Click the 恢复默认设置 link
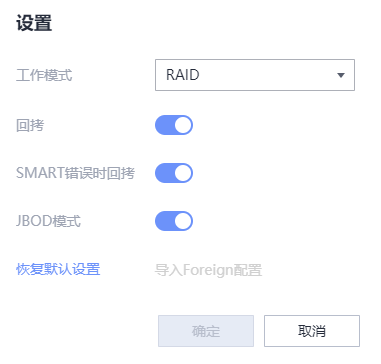Screen dimensions: 381x364 coord(58,269)
